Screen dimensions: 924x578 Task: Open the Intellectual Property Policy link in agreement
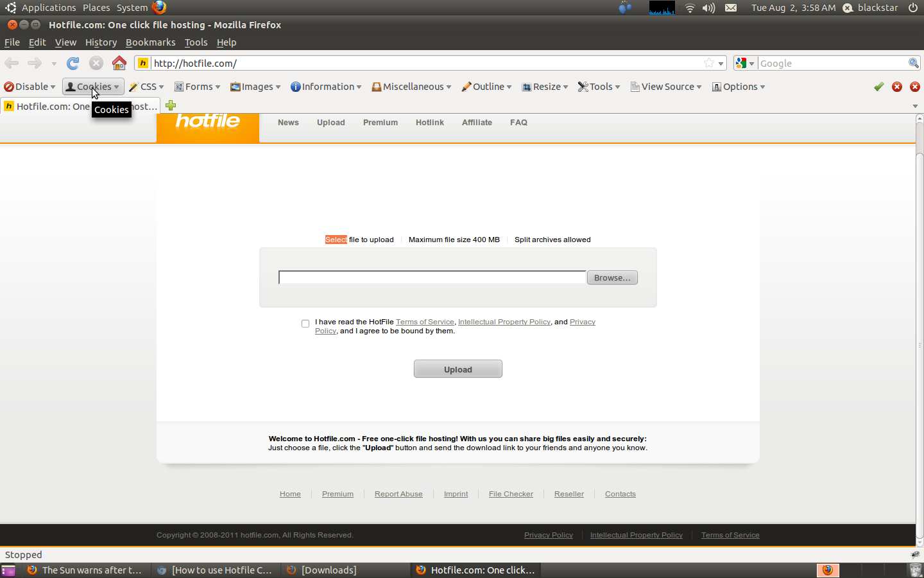[504, 322]
